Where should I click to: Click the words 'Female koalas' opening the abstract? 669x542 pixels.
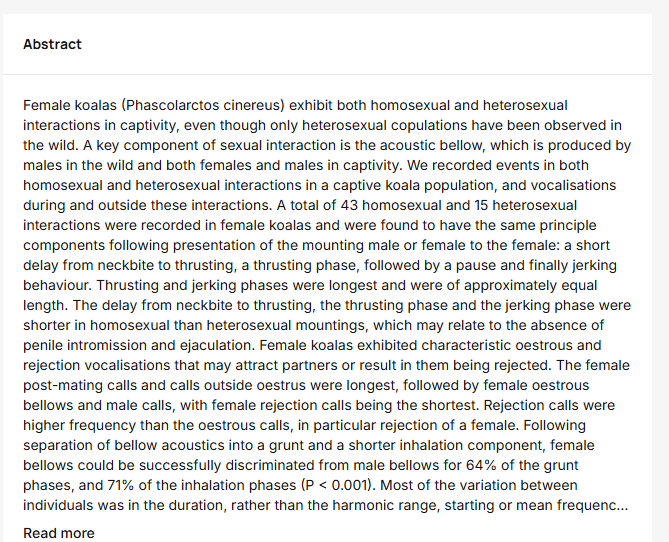point(70,105)
